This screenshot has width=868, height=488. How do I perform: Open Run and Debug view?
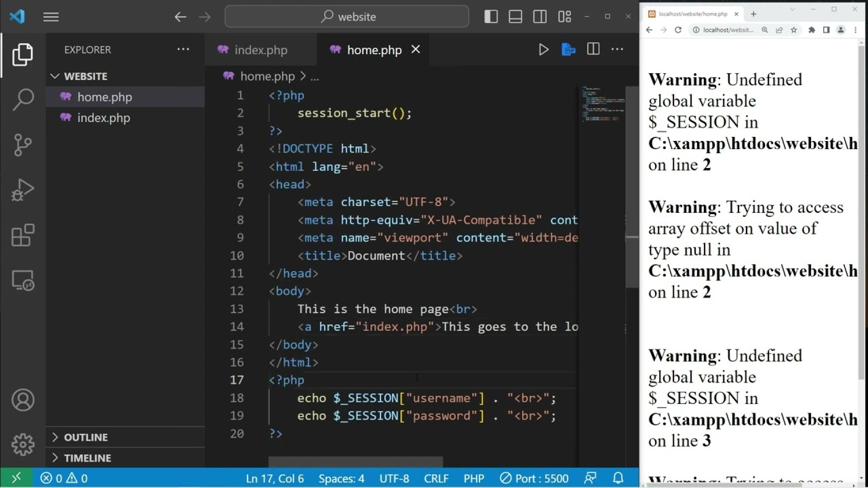click(23, 190)
